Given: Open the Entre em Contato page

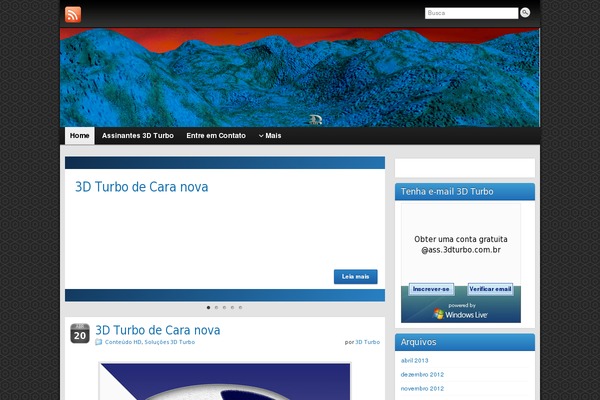Looking at the screenshot, I should pyautogui.click(x=216, y=136).
